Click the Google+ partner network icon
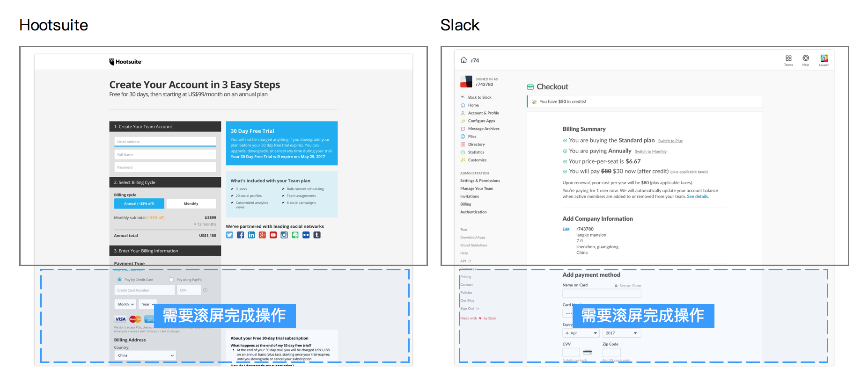Screen dimensions: 868x390 click(262, 235)
